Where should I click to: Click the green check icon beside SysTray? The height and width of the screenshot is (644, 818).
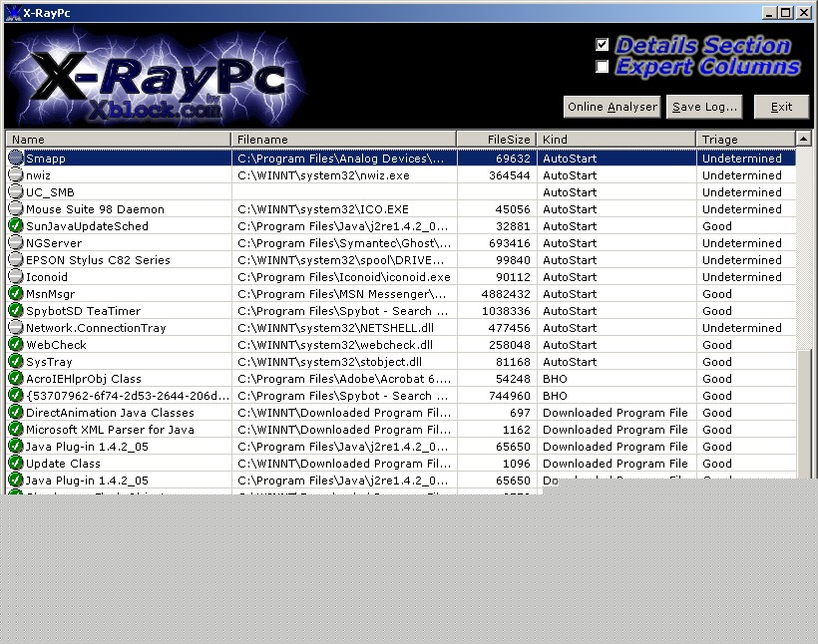(x=16, y=361)
